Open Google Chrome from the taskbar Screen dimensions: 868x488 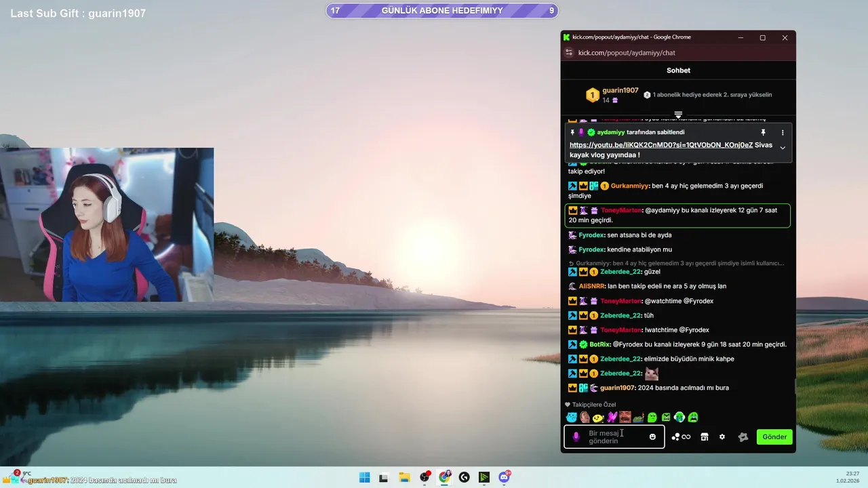[444, 477]
